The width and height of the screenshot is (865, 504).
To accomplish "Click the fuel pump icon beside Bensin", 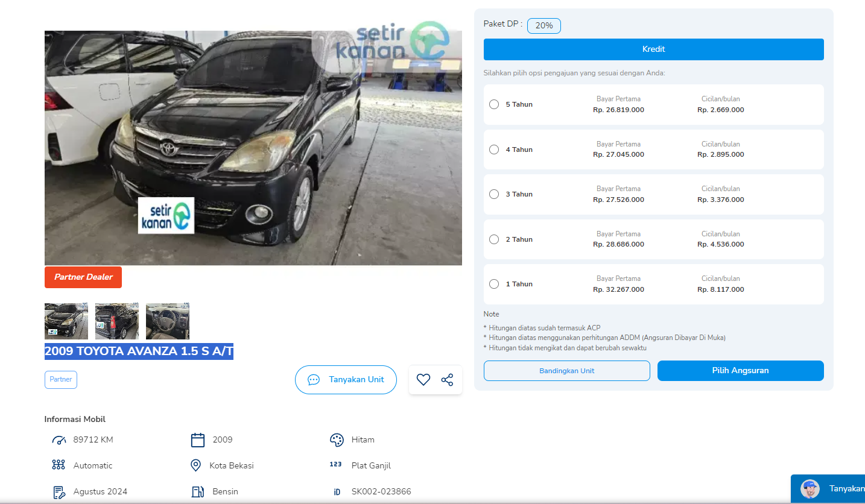I will 198,492.
